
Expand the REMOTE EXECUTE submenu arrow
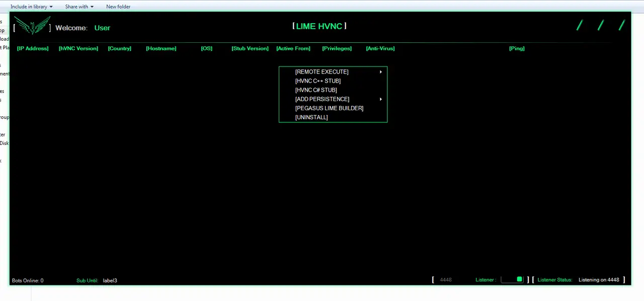pos(380,72)
